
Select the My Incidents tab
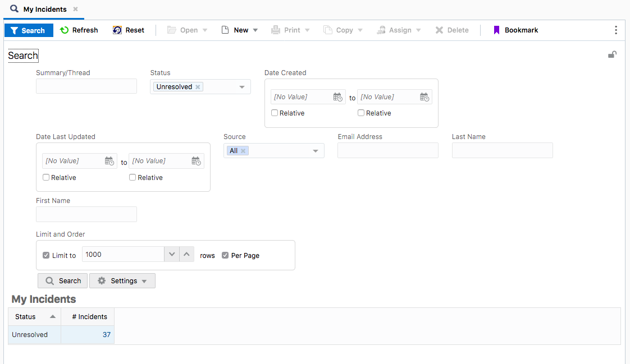(x=44, y=10)
